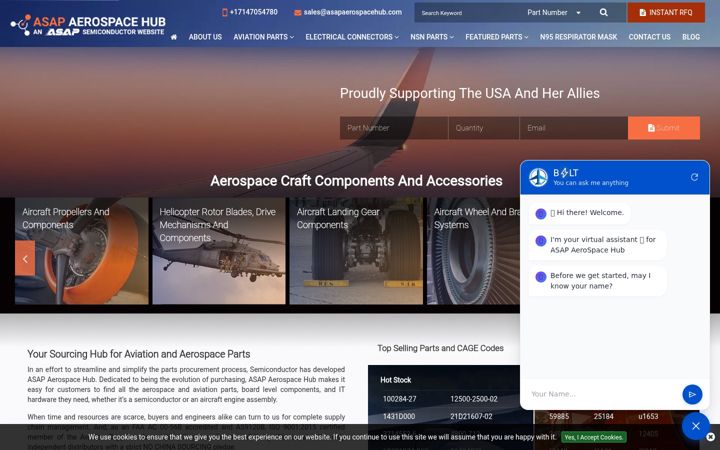Close the chat widget with round X button
The width and height of the screenshot is (720, 450).
(x=696, y=426)
